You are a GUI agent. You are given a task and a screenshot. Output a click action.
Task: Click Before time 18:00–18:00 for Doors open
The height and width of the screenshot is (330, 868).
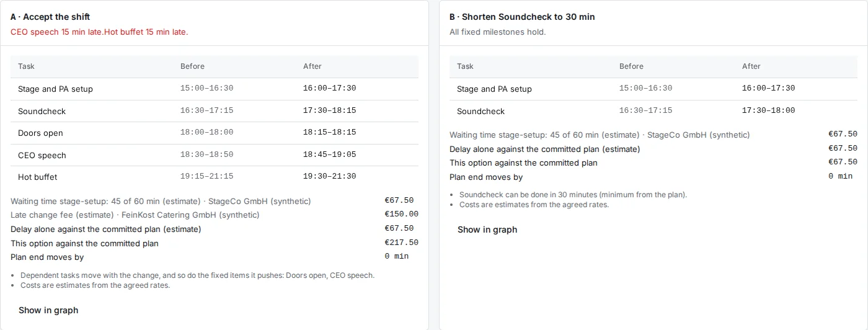(207, 133)
